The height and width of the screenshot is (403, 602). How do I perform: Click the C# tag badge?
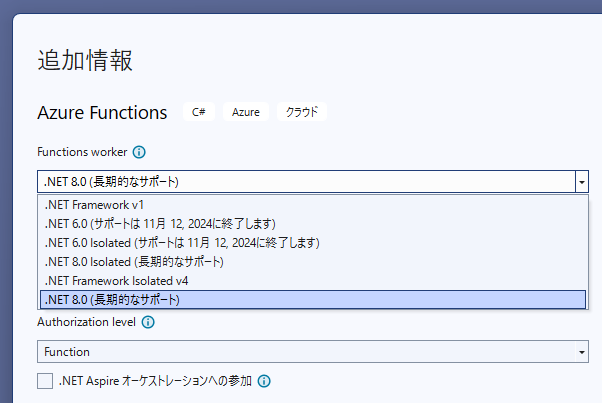pos(199,112)
